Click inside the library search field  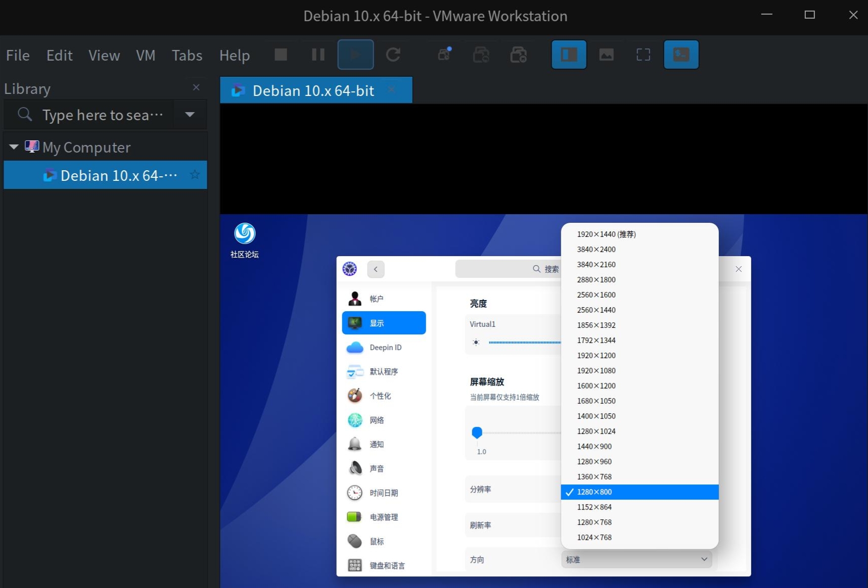coord(101,115)
